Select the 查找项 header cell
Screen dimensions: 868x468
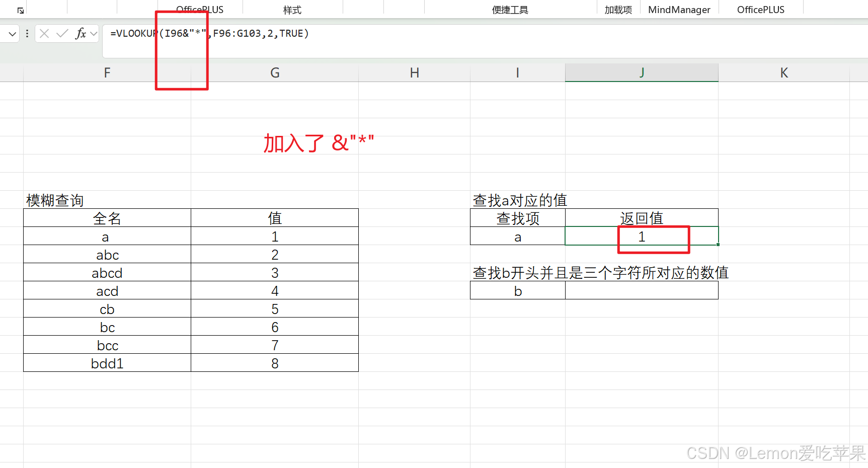[x=518, y=218]
